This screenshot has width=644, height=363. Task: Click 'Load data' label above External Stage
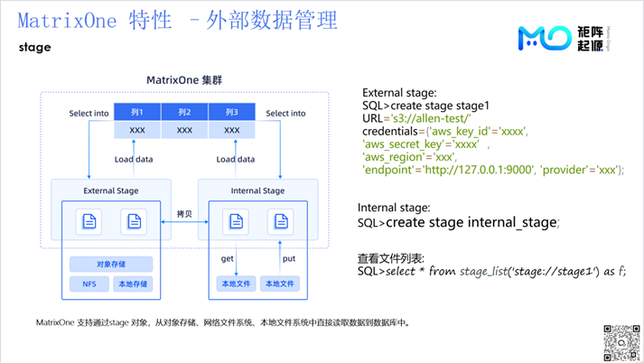134,159
